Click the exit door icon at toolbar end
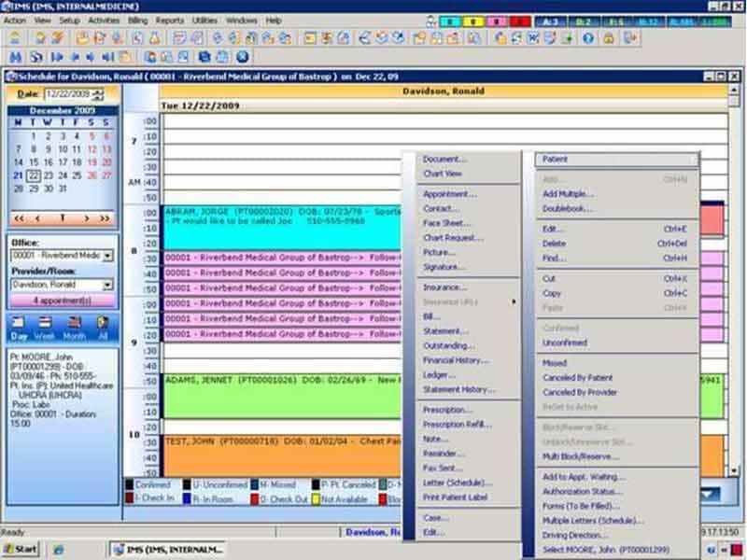The width and height of the screenshot is (747, 560). 630,38
